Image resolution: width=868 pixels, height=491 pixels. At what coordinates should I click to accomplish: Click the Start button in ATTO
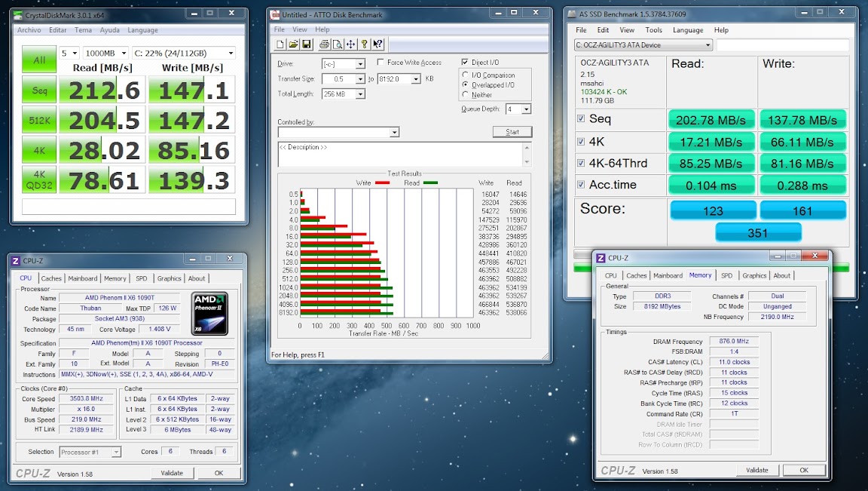(x=512, y=132)
